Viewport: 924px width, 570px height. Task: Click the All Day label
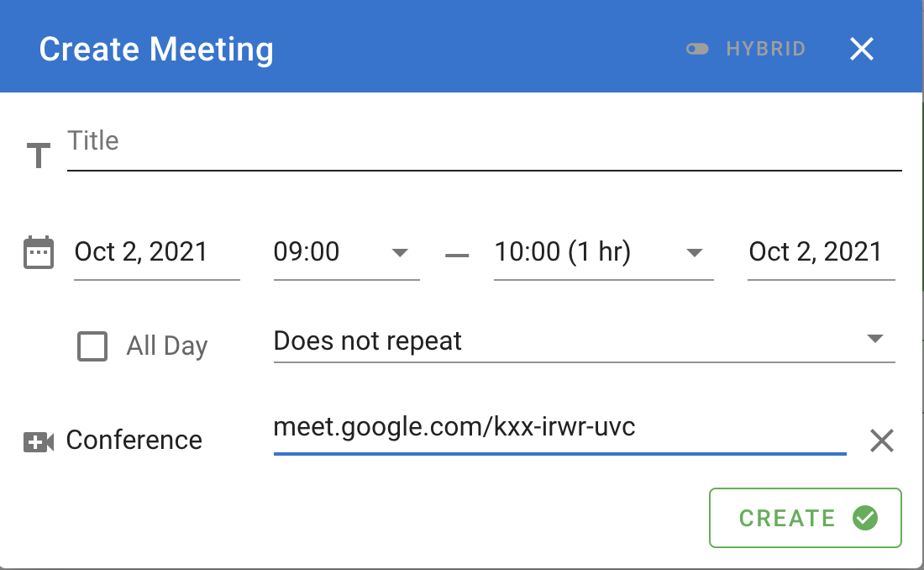click(167, 346)
